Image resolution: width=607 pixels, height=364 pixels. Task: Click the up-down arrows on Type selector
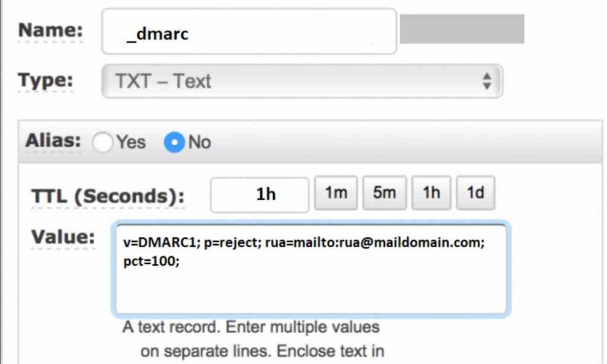click(x=487, y=81)
